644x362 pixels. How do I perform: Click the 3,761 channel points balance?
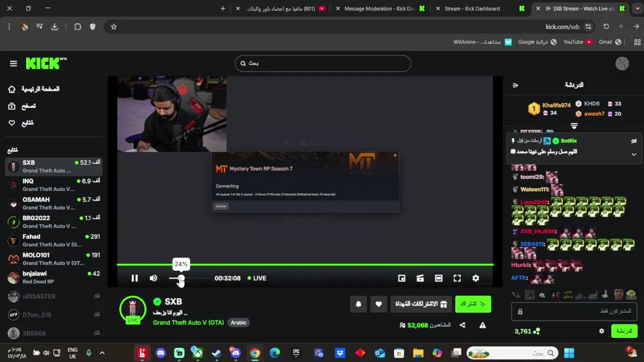click(x=527, y=331)
